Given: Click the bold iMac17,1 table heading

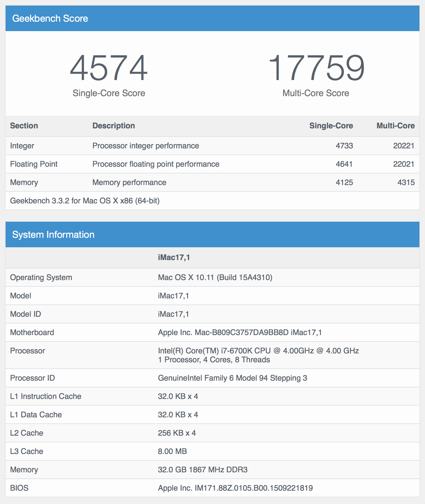Looking at the screenshot, I should click(x=174, y=257).
